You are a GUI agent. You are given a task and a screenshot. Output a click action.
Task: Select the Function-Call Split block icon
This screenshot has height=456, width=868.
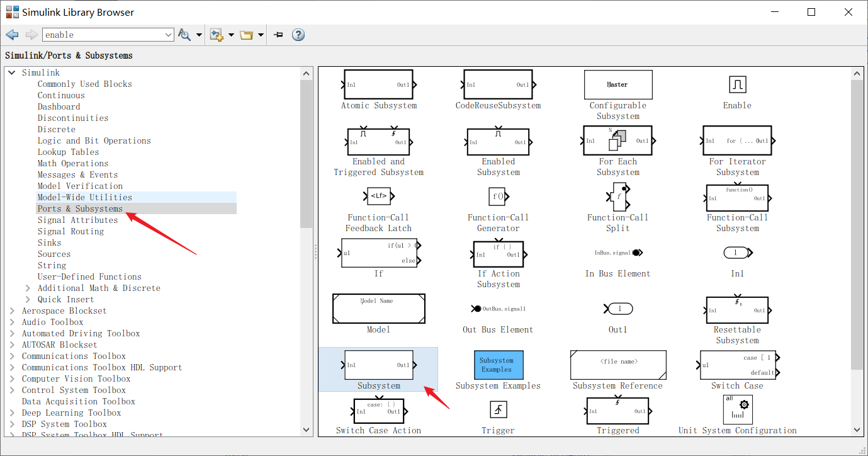[x=618, y=197]
